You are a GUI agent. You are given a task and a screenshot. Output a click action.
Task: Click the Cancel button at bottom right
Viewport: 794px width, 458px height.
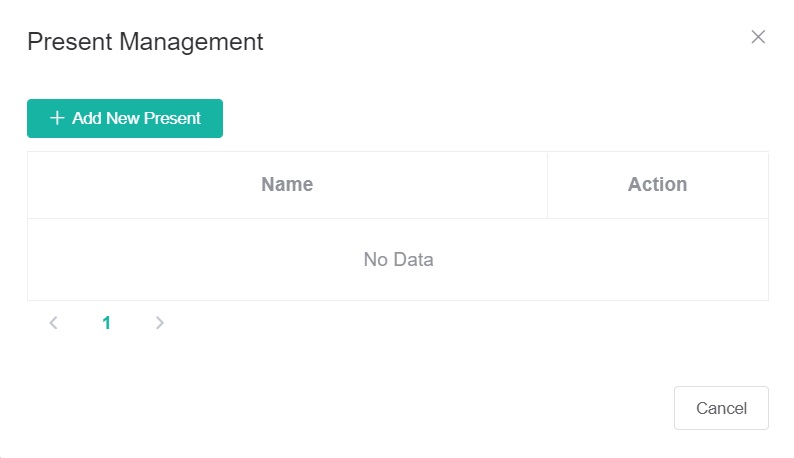tap(721, 408)
